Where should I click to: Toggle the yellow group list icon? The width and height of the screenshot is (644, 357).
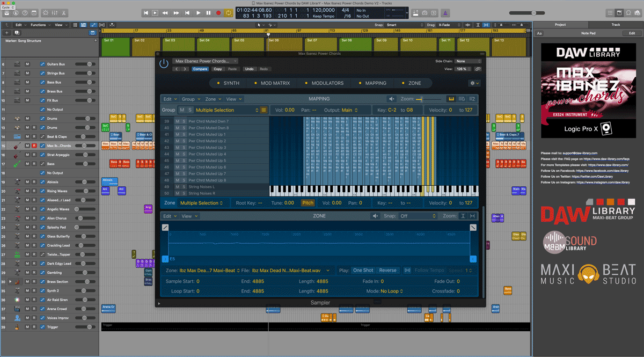[x=264, y=110]
